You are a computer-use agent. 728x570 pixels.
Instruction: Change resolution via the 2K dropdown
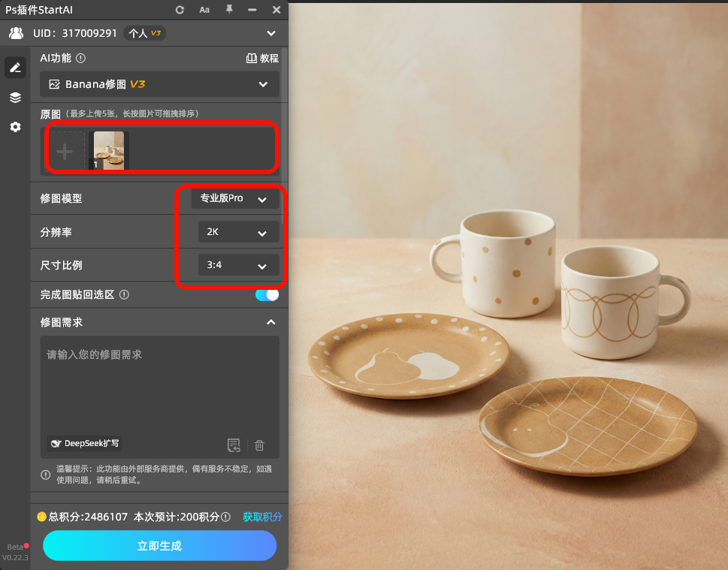pyautogui.click(x=238, y=231)
